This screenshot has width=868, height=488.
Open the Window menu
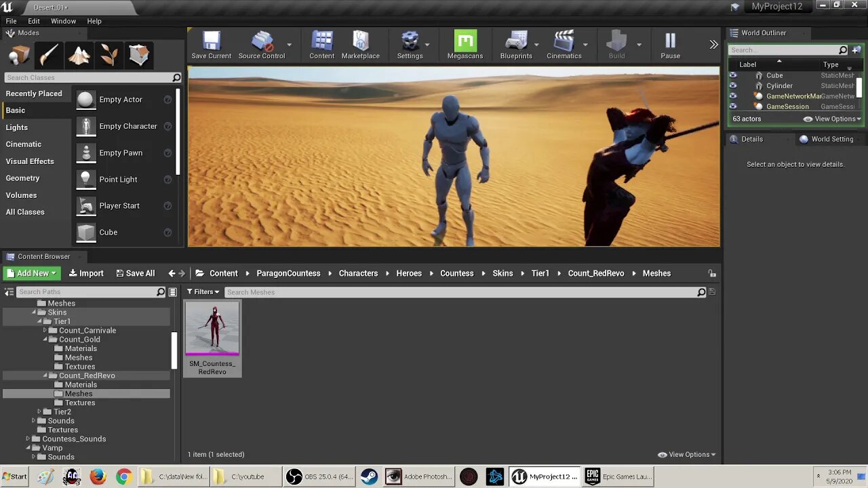pyautogui.click(x=63, y=21)
